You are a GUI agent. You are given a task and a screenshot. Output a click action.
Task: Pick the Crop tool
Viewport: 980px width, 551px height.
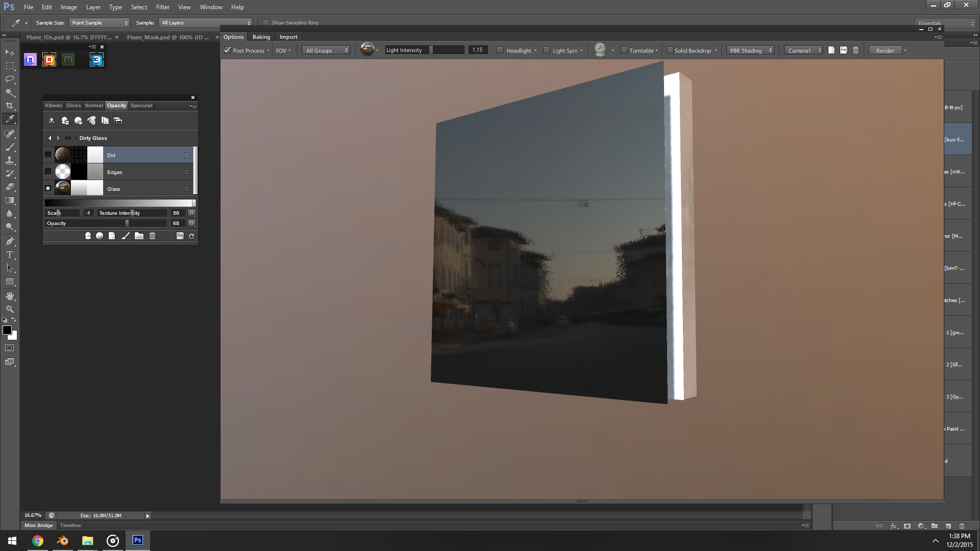coord(10,106)
